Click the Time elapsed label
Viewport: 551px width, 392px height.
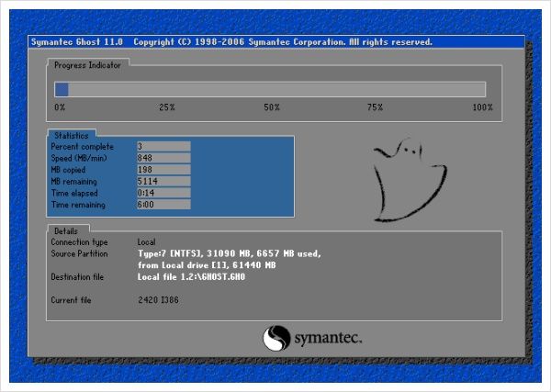click(74, 193)
